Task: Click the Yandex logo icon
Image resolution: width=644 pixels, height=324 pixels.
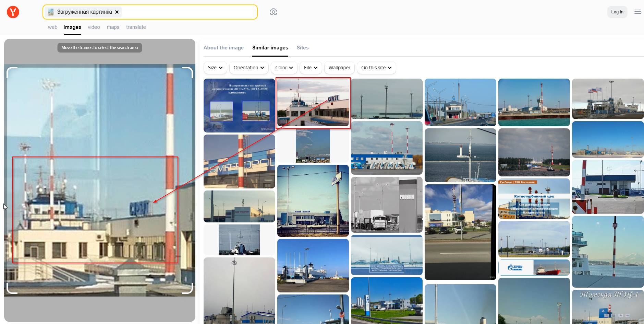Action: click(13, 12)
